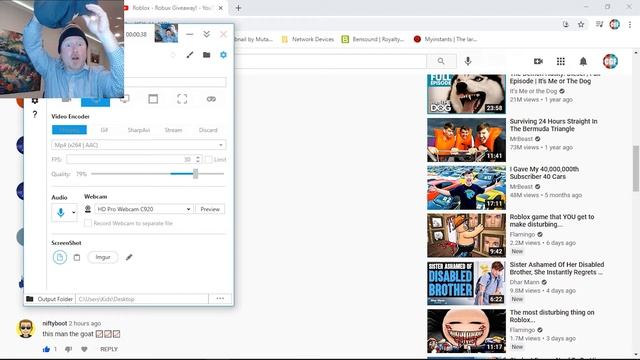
Task: Click the Quality slider handle
Action: 196,173
